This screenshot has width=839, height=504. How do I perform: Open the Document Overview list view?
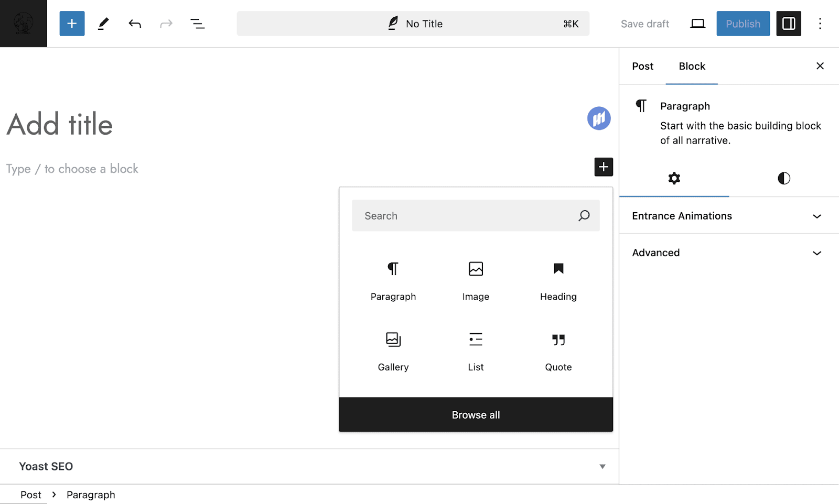coord(198,24)
